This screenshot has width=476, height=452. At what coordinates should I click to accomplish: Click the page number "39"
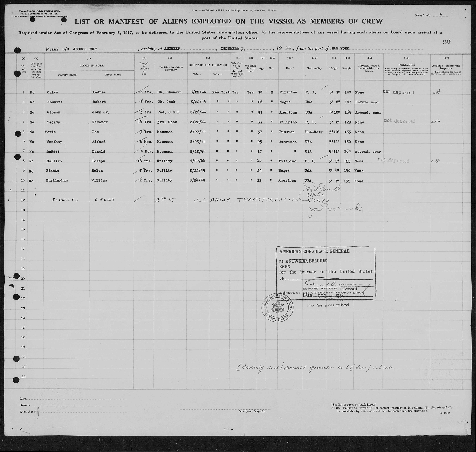tap(447, 42)
